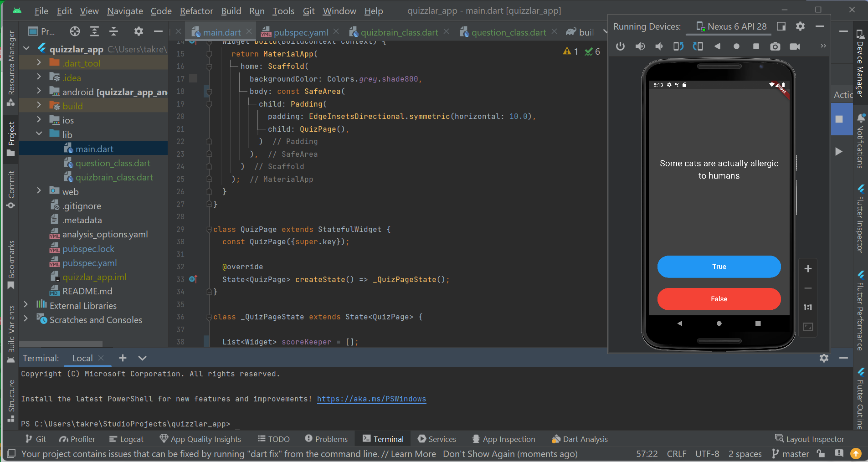Viewport: 868px width, 462px height.
Task: Increase the emulator volume
Action: (x=640, y=46)
